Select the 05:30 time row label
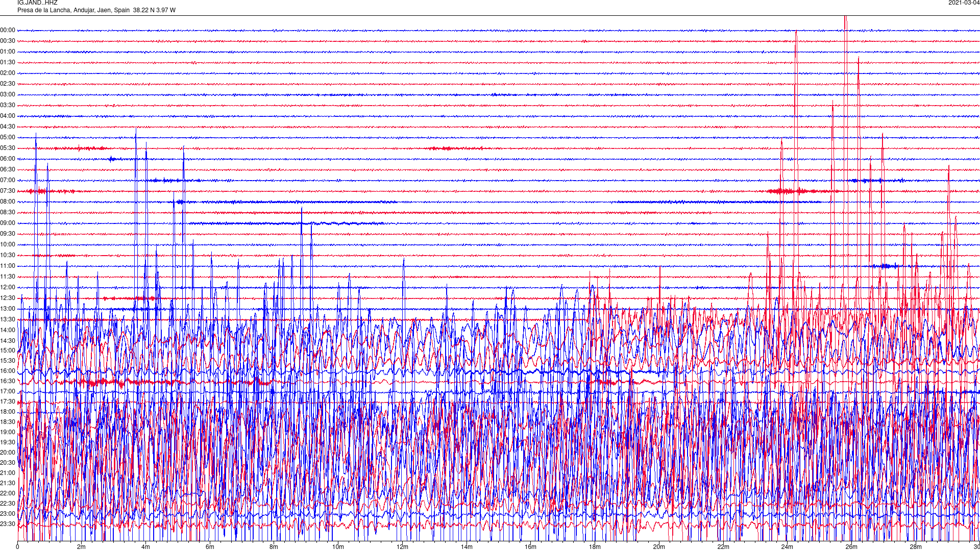Image resolution: width=980 pixels, height=551 pixels. click(8, 148)
